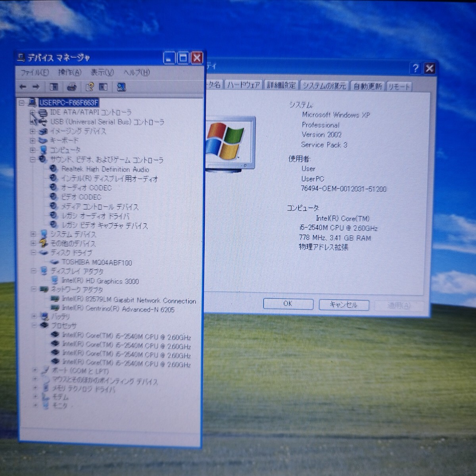This screenshot has width=476, height=476.
Task: Expand the システム デバイス node
Action: [x=33, y=234]
